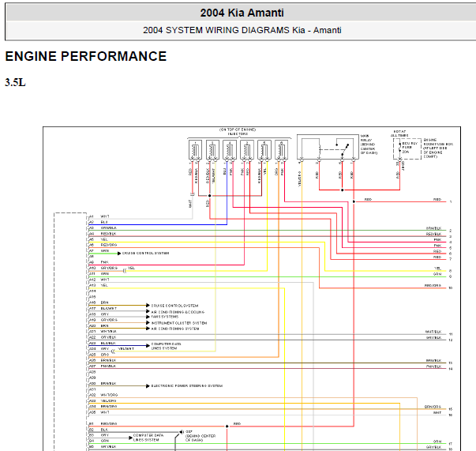
Task: Click the "COMPUTER DATA LINES SYSTEM" label at pin B3
Action: [148, 438]
